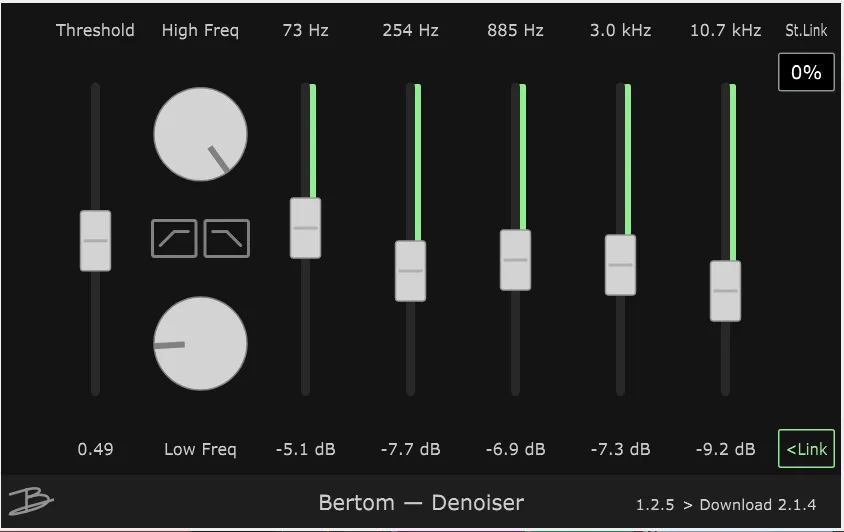Click the -9.2 dB value
The height and width of the screenshot is (532, 844).
pos(725,449)
